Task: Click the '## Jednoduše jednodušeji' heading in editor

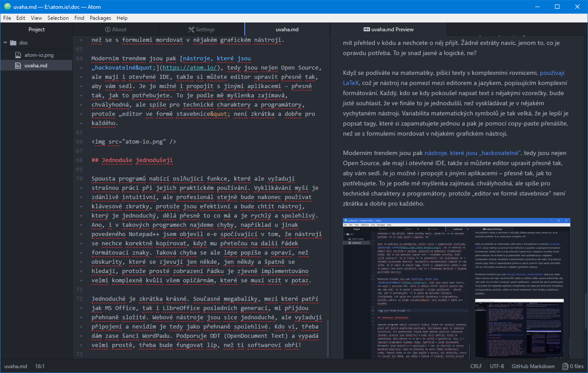Action: [132, 160]
